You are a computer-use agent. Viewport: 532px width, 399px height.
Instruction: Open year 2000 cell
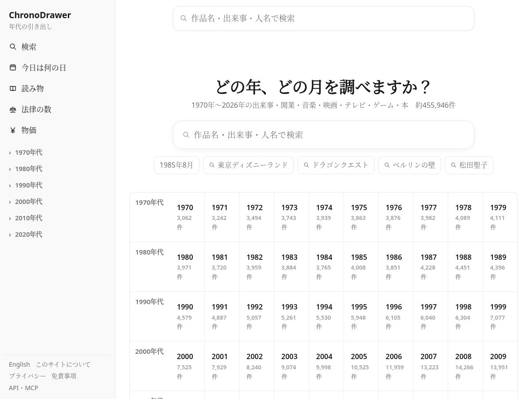click(187, 366)
